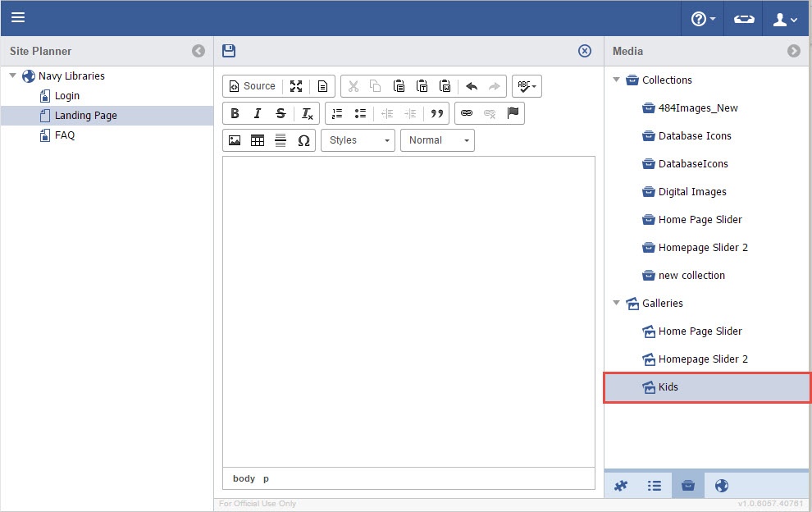Toggle italic formatting
This screenshot has height=512, width=812.
coord(258,113)
